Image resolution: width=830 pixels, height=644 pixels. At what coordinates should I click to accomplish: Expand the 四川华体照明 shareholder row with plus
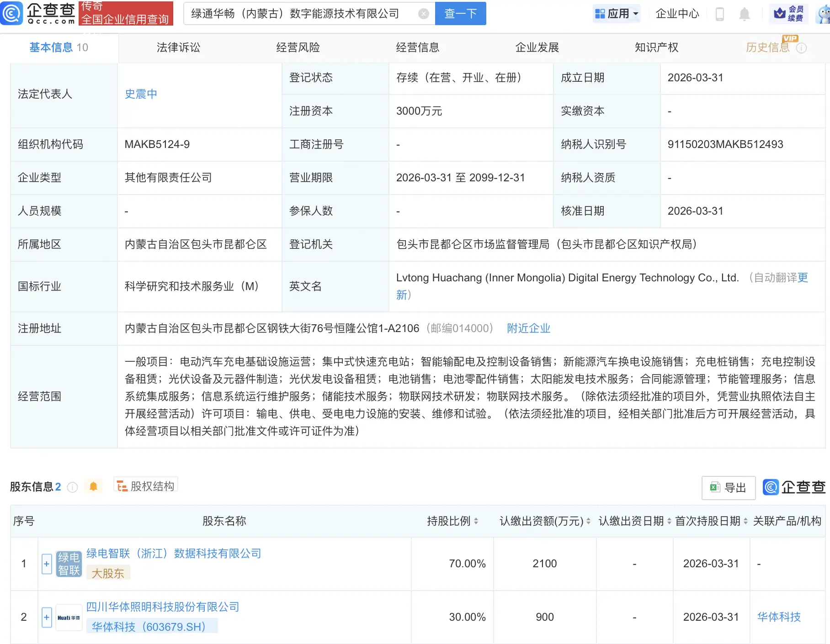point(46,617)
